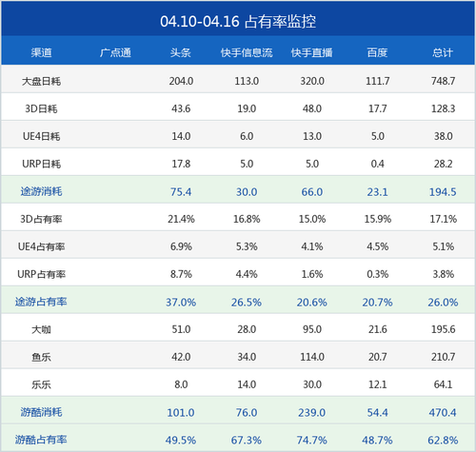The image size is (476, 452).
Task: Select the "总计" column header
Action: (443, 52)
